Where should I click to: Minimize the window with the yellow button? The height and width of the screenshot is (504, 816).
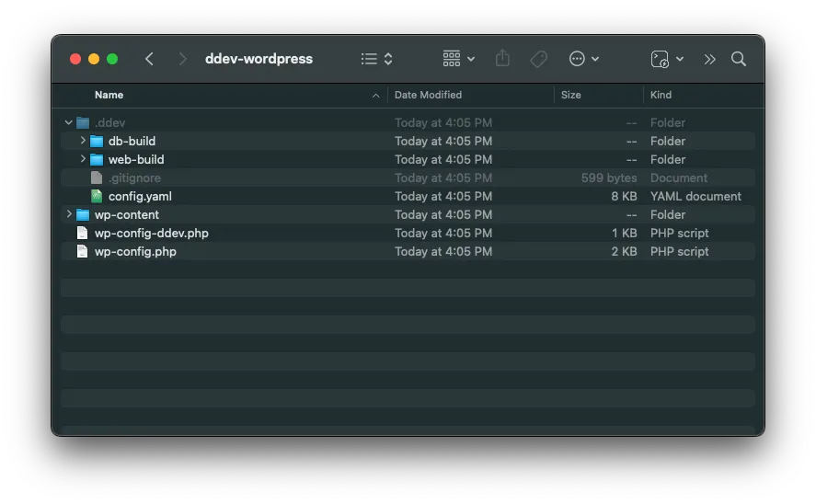pos(94,59)
